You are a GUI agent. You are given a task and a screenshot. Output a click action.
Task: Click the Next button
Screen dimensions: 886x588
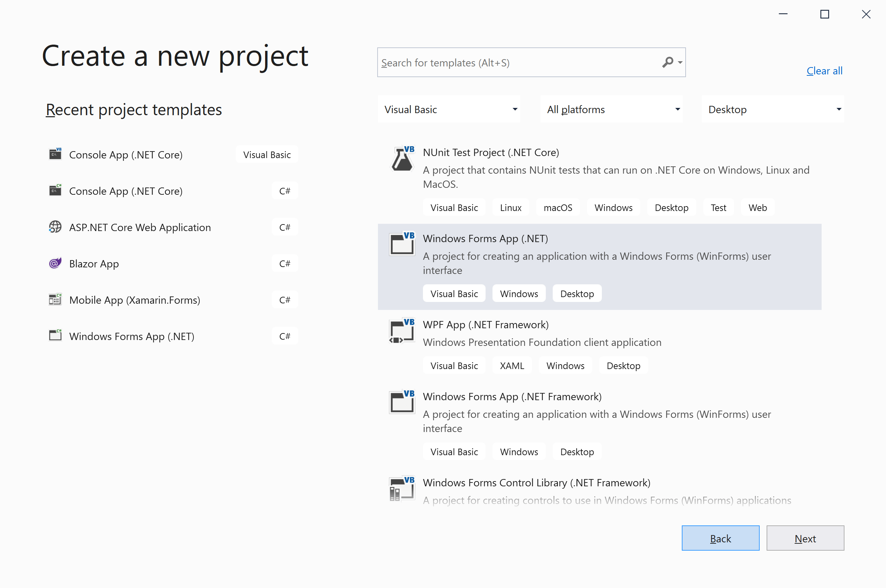805,538
